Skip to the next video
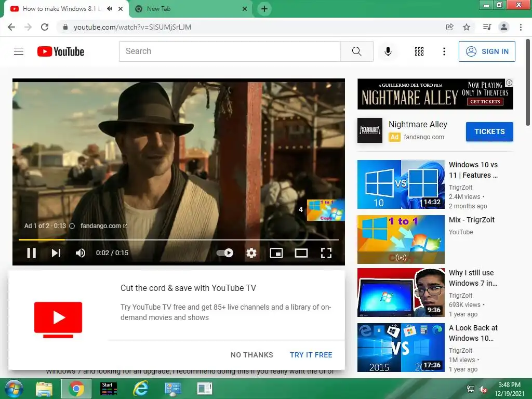The height and width of the screenshot is (399, 532). point(56,253)
